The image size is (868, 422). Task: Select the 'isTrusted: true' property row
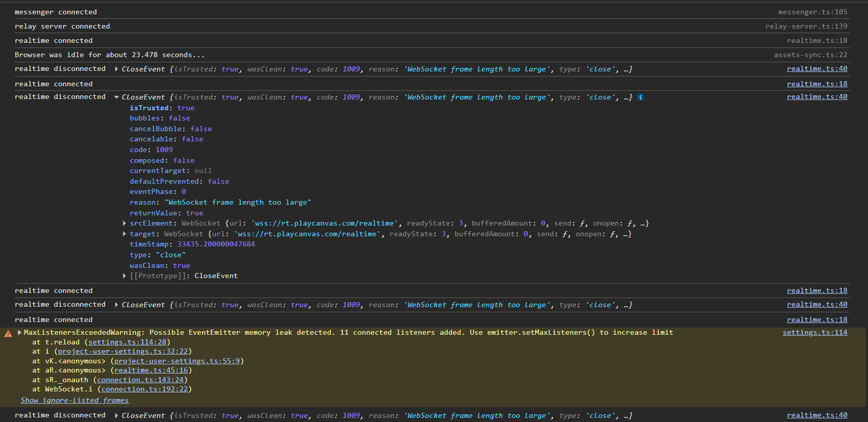[162, 108]
